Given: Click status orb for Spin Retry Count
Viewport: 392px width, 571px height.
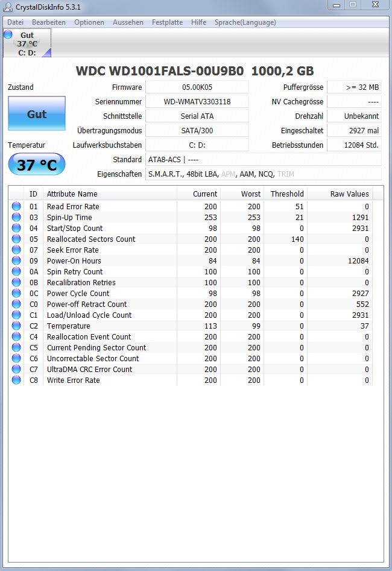Looking at the screenshot, I should 16,271.
